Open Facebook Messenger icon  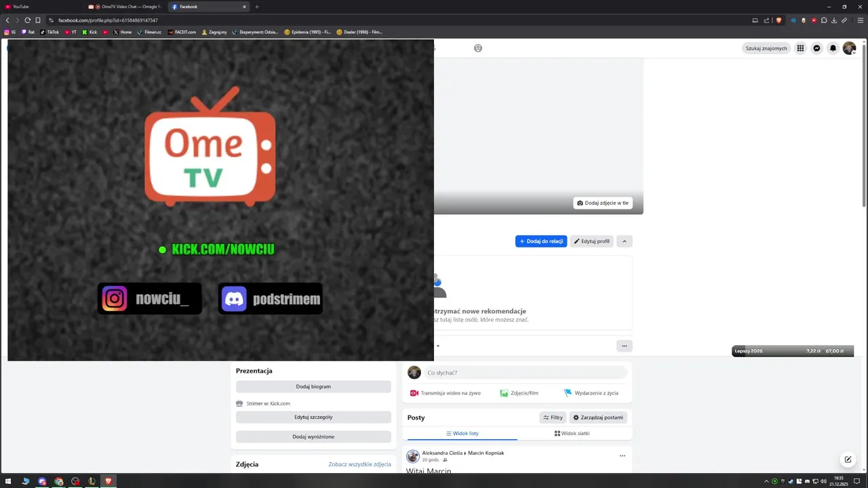pyautogui.click(x=817, y=48)
